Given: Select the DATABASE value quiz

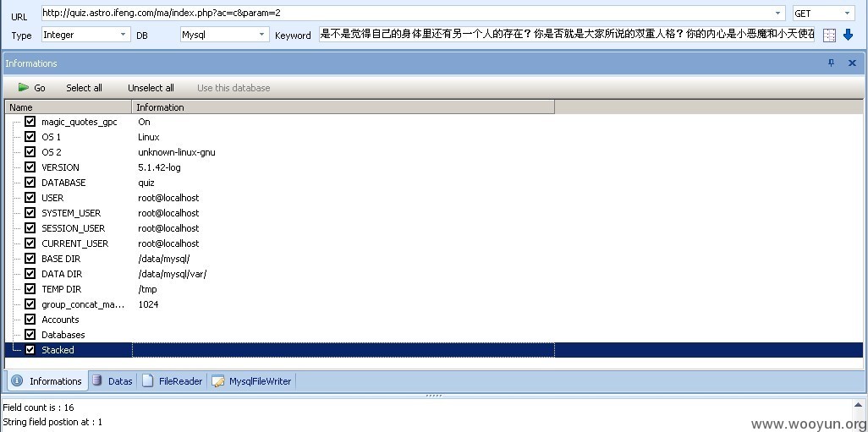Looking at the screenshot, I should point(146,183).
